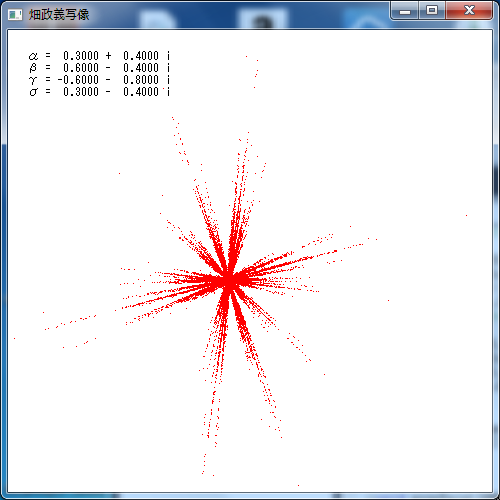The width and height of the screenshot is (500, 500).
Task: Select σ imaginary value 0.4000
Action: (x=141, y=92)
